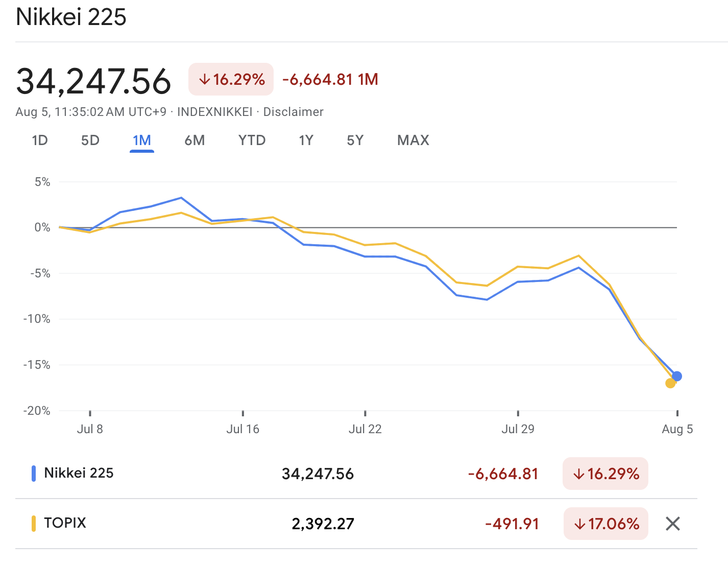
Task: Click the blue endpoint dot on the chart
Action: point(677,375)
